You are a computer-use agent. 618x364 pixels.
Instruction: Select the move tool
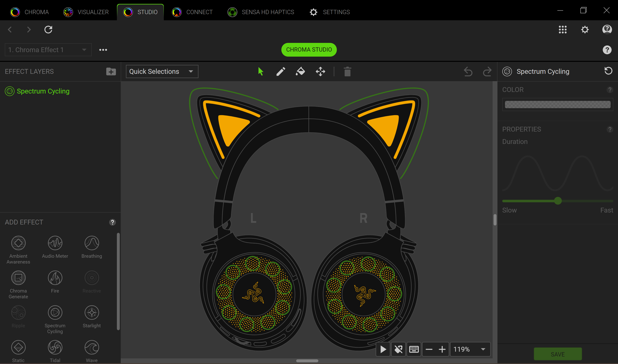(x=320, y=72)
